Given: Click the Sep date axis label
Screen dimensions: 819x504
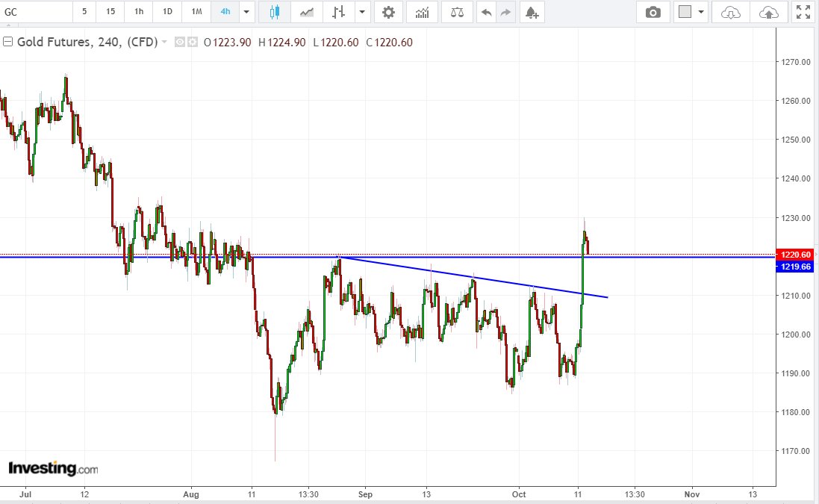Looking at the screenshot, I should [x=365, y=494].
